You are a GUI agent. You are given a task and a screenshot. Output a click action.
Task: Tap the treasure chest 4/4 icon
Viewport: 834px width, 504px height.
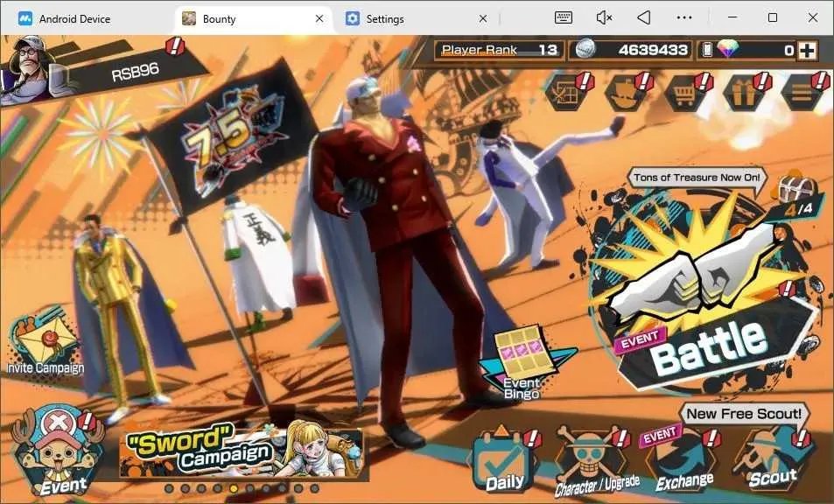pos(795,195)
